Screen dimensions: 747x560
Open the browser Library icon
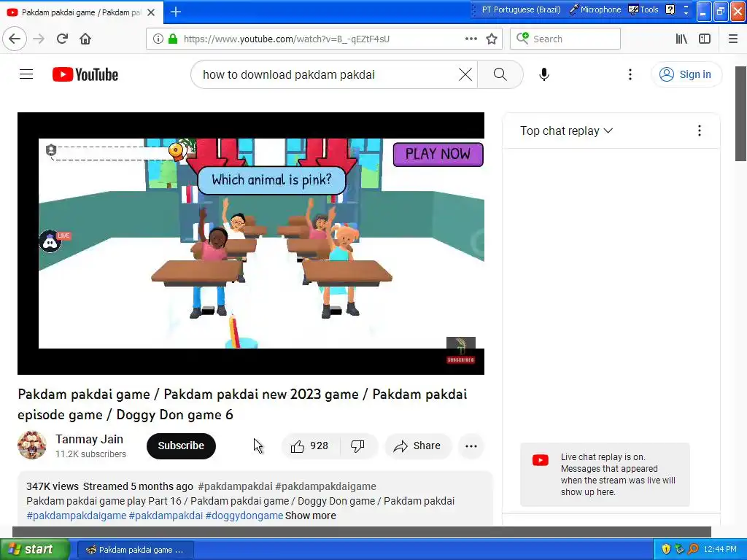point(681,39)
